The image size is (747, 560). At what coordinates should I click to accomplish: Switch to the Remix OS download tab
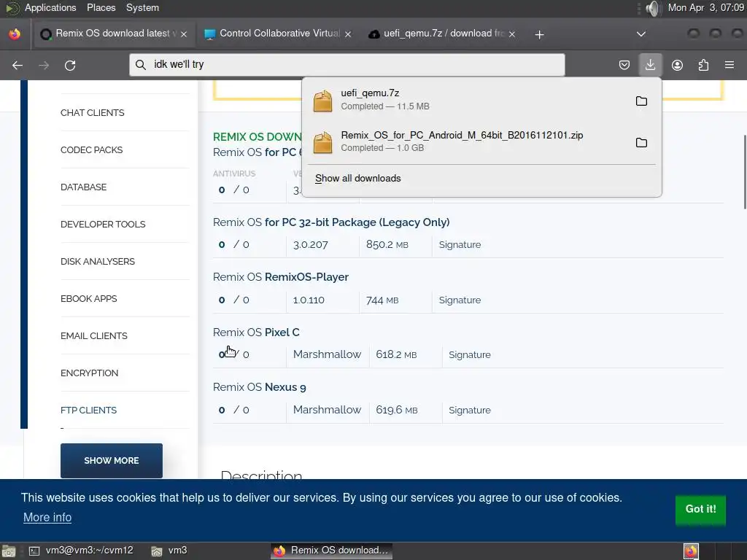click(x=113, y=34)
